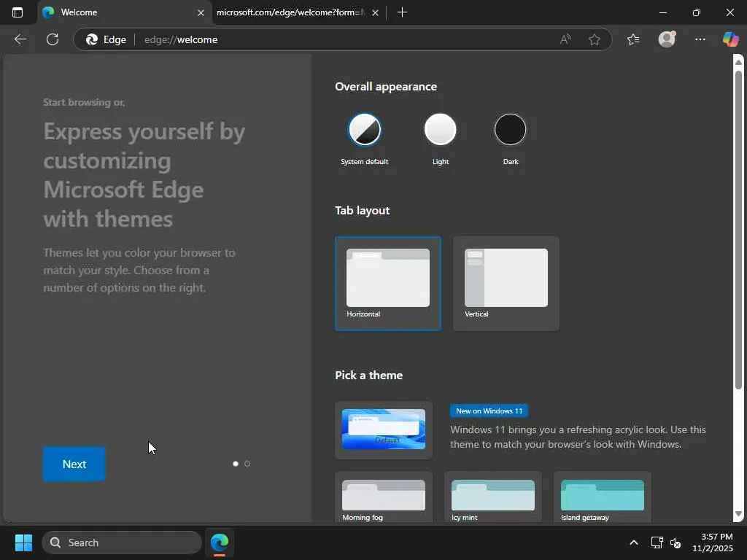Pick the Morning fog theme

click(x=384, y=497)
